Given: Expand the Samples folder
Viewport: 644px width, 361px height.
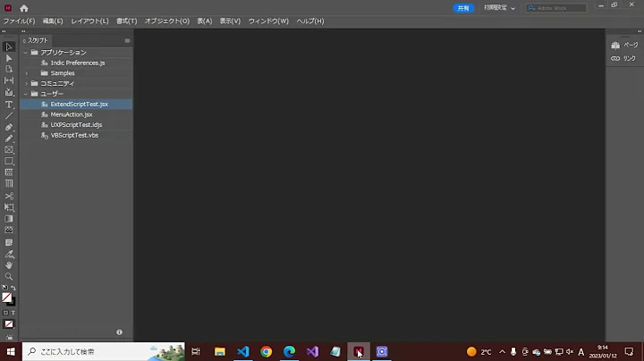Looking at the screenshot, I should (x=27, y=73).
